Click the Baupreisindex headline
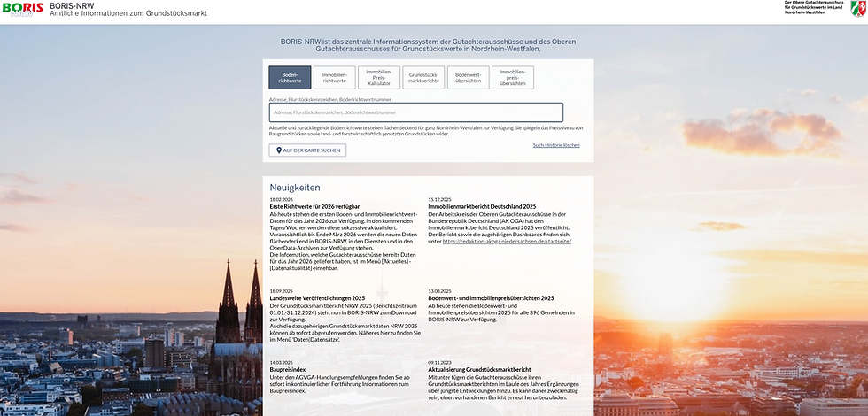The height and width of the screenshot is (416, 868). pos(288,370)
